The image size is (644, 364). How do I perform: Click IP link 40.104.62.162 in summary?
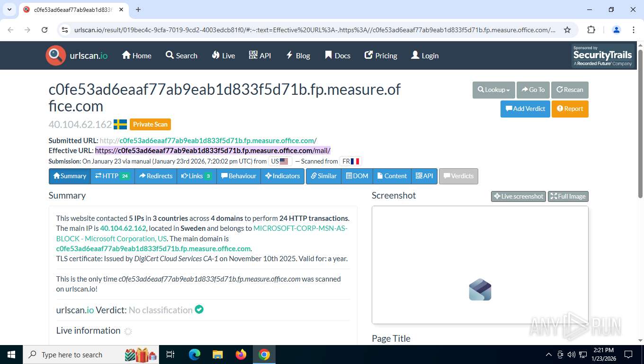point(123,228)
